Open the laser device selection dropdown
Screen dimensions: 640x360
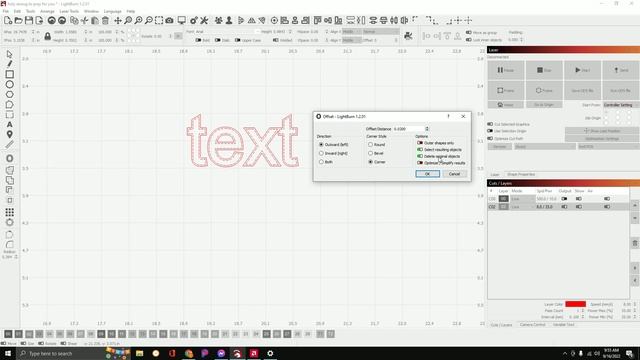608,147
